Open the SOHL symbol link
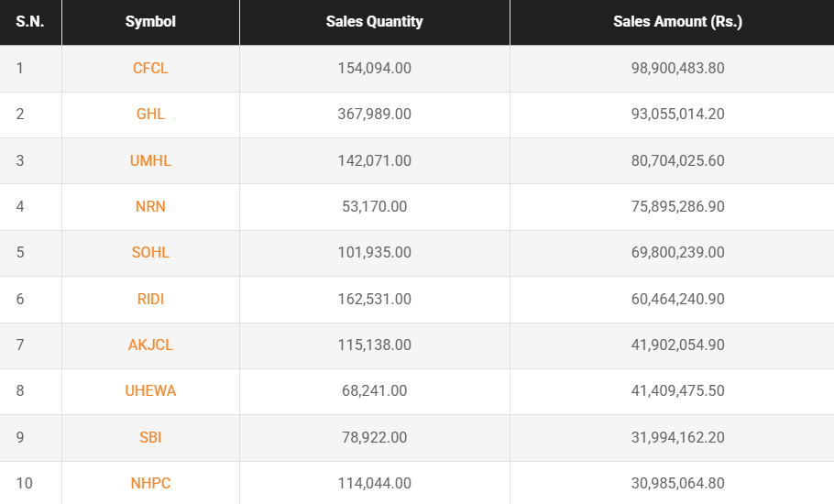The image size is (834, 504). [150, 252]
